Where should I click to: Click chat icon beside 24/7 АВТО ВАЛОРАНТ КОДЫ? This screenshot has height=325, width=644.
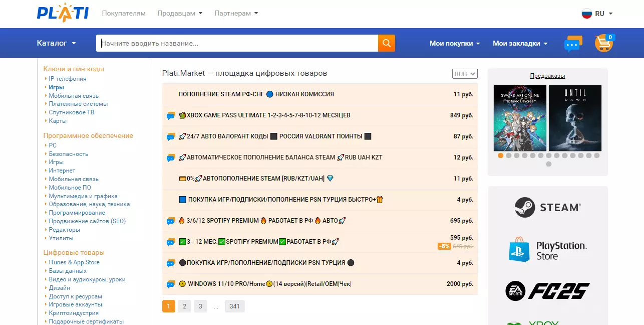pos(171,137)
